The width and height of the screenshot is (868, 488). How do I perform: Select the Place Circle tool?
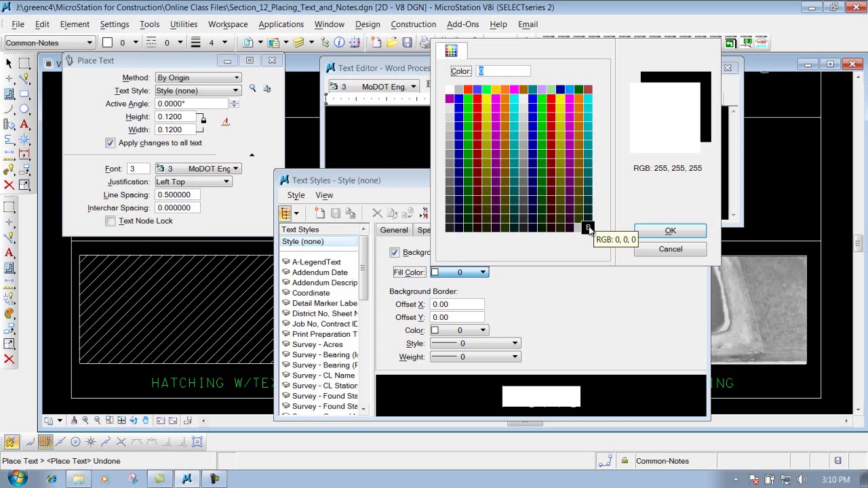coord(24,108)
